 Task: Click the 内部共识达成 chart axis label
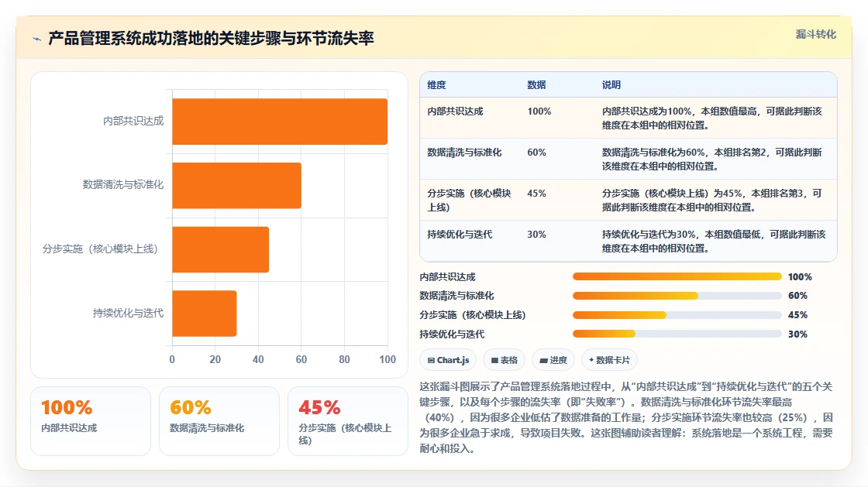[x=133, y=121]
